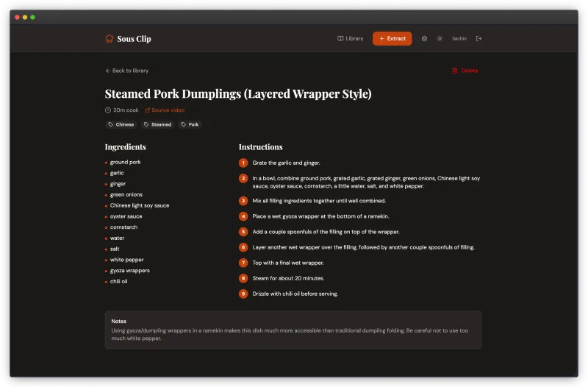Viewport: 588px width, 387px height.
Task: Click 'Steam for about 20 minutes.' instruction
Action: tap(288, 278)
